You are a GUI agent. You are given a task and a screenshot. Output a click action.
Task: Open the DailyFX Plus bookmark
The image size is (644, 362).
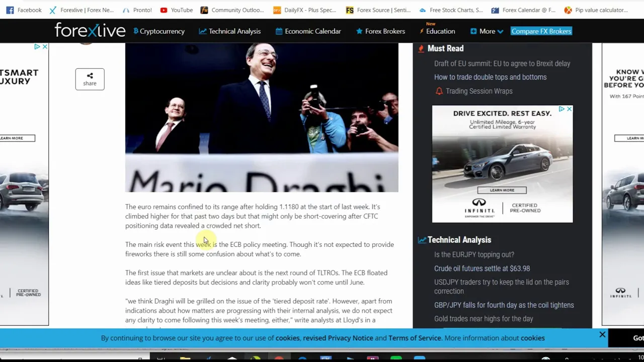[305, 10]
